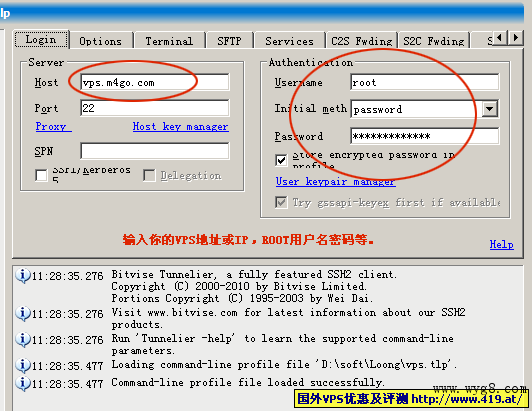
Task: Toggle the Delegation checkbox
Action: point(149,175)
